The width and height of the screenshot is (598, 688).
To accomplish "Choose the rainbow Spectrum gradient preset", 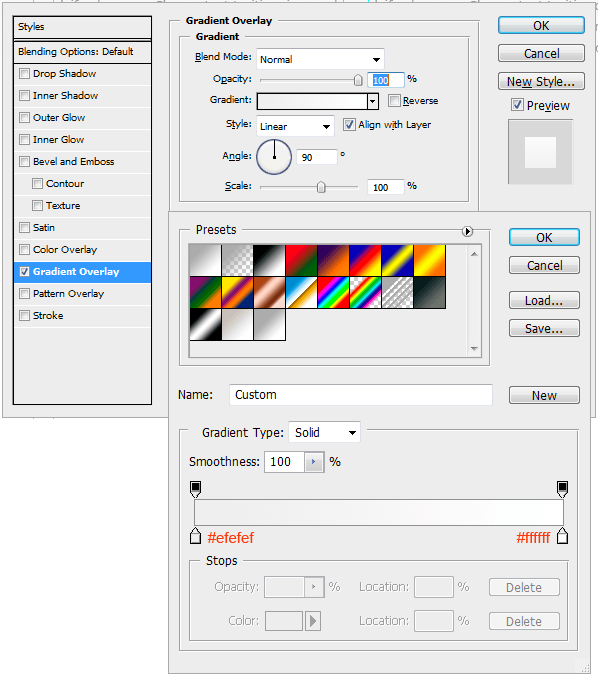I will (333, 292).
